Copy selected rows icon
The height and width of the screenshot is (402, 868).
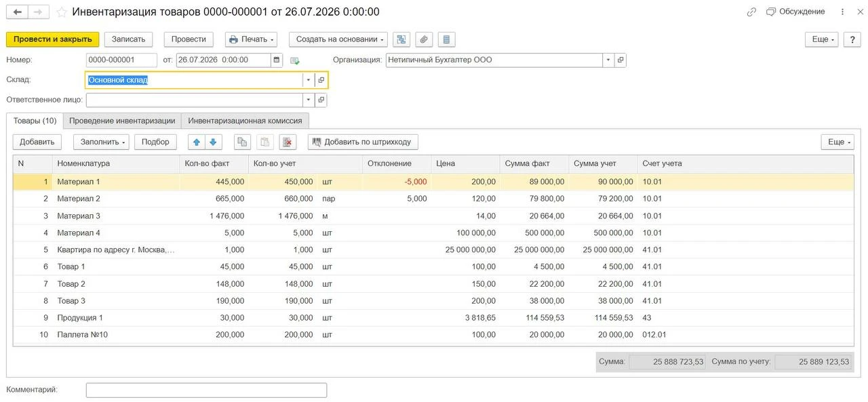tap(243, 142)
